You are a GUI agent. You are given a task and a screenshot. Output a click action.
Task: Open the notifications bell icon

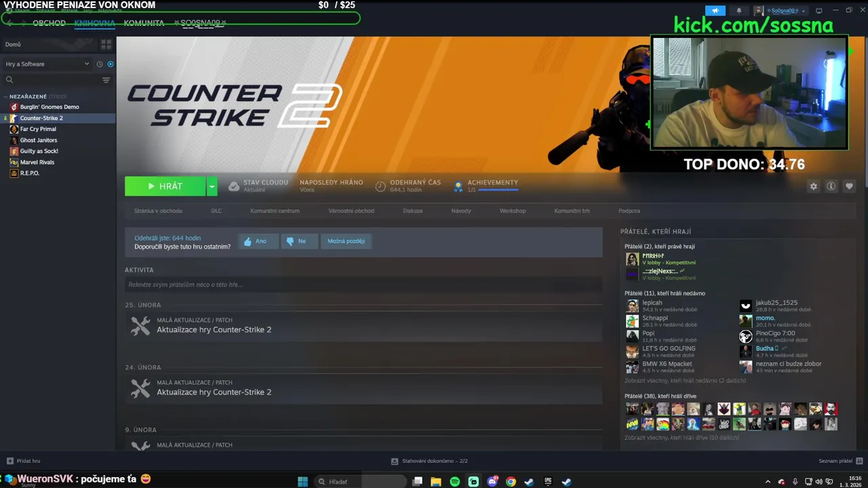tap(739, 11)
